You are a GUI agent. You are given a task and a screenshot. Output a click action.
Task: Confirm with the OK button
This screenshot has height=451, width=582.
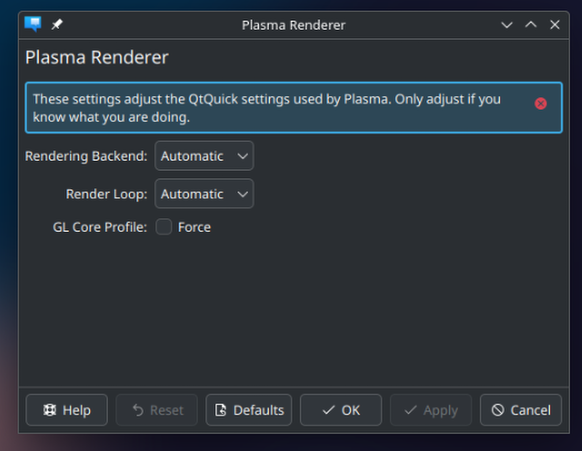pos(341,410)
